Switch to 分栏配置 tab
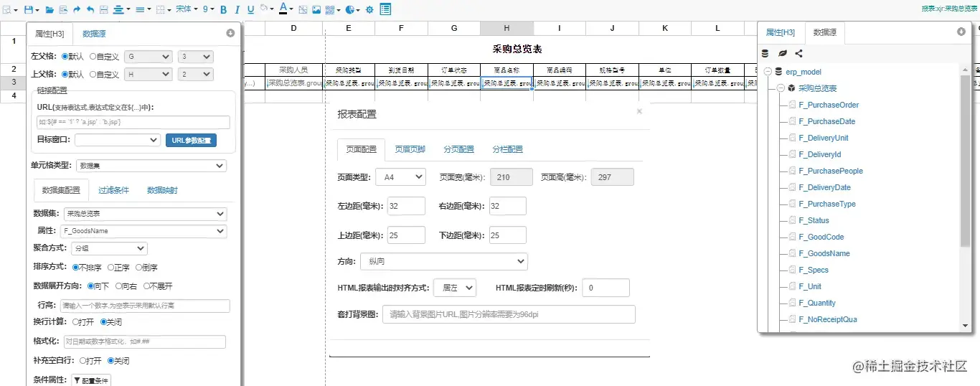The image size is (980, 386). coord(507,149)
